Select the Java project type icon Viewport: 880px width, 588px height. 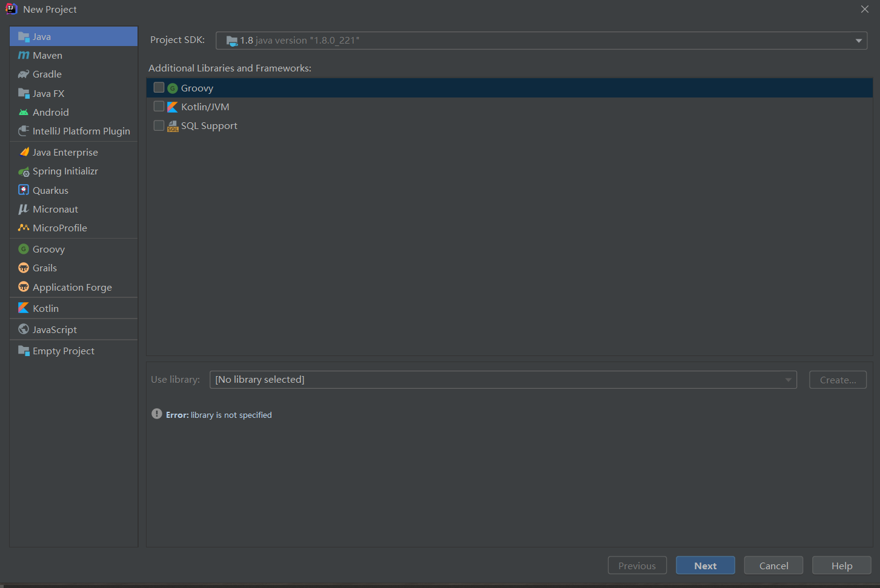[x=24, y=36]
